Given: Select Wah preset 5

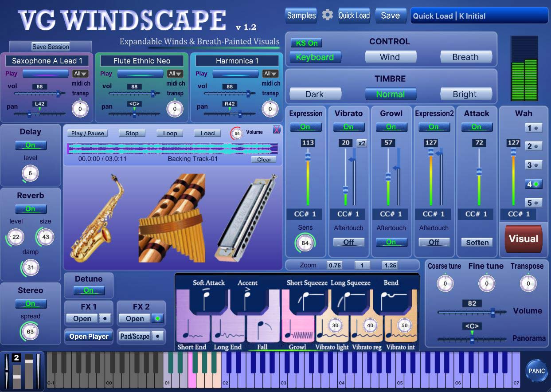Looking at the screenshot, I should 533,203.
